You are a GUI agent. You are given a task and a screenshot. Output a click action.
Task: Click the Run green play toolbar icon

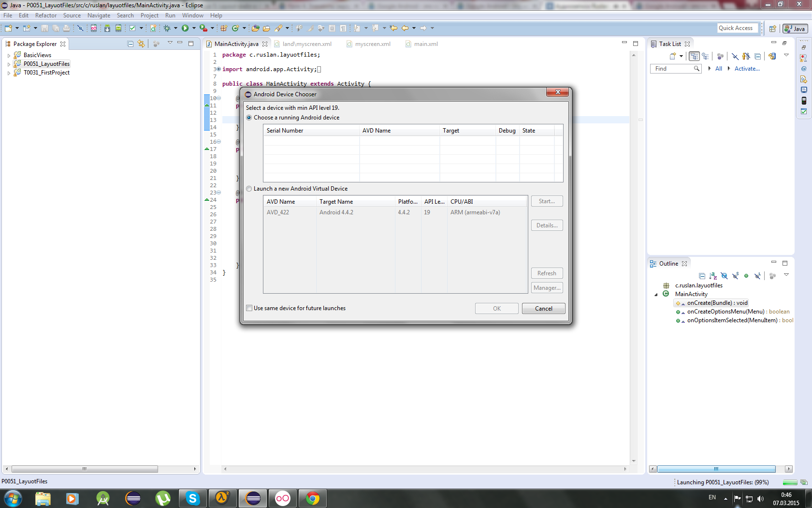click(x=185, y=29)
